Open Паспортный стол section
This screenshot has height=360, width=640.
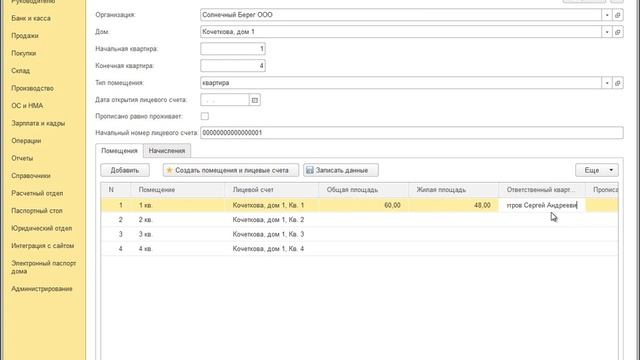(37, 211)
